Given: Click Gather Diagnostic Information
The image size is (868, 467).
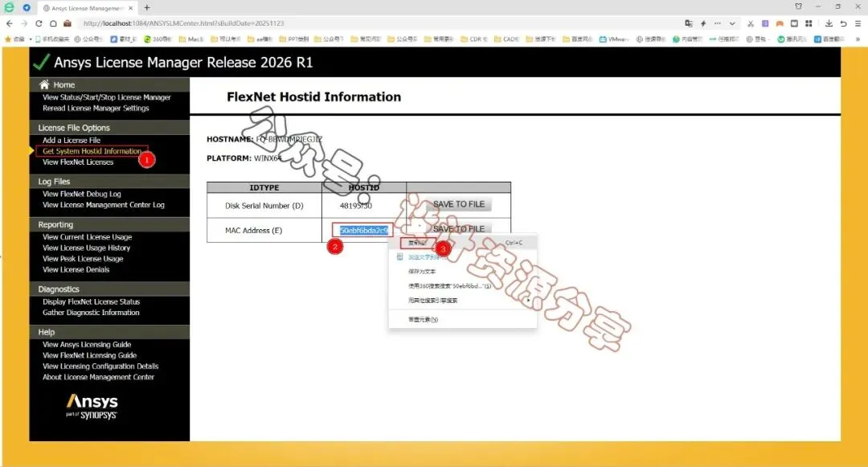Looking at the screenshot, I should (91, 313).
